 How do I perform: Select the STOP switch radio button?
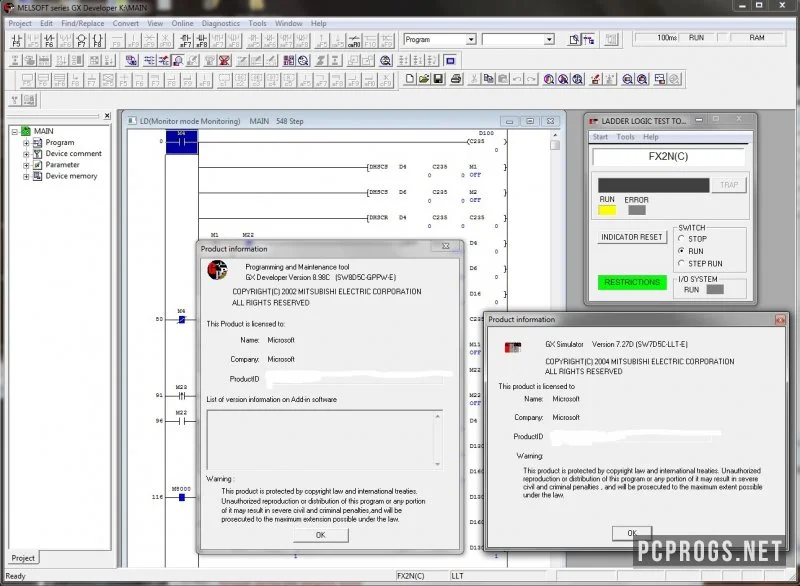[681, 239]
